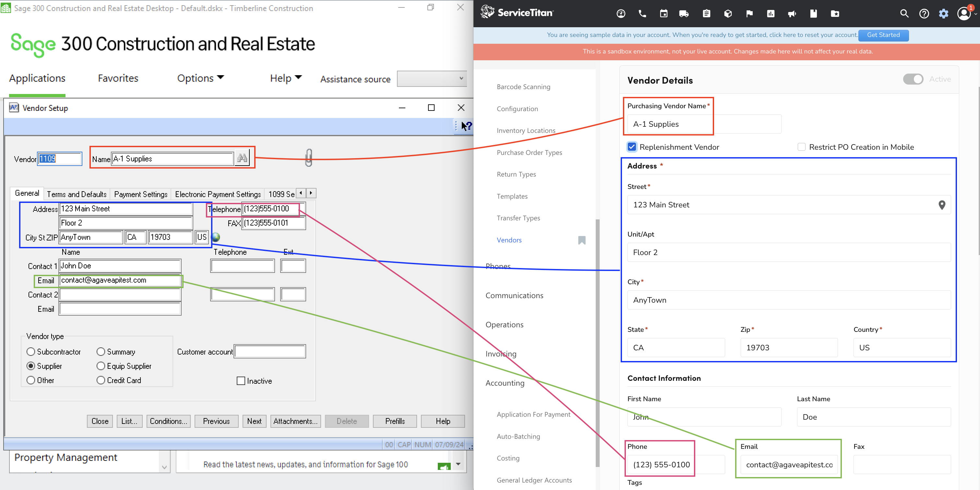980x490 pixels.
Task: Click the paperclip attachment icon in Vendor Setup
Action: (309, 157)
